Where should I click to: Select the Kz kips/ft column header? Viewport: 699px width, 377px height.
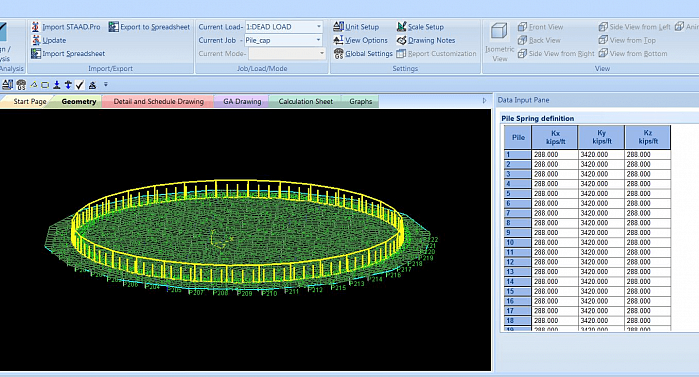click(648, 137)
